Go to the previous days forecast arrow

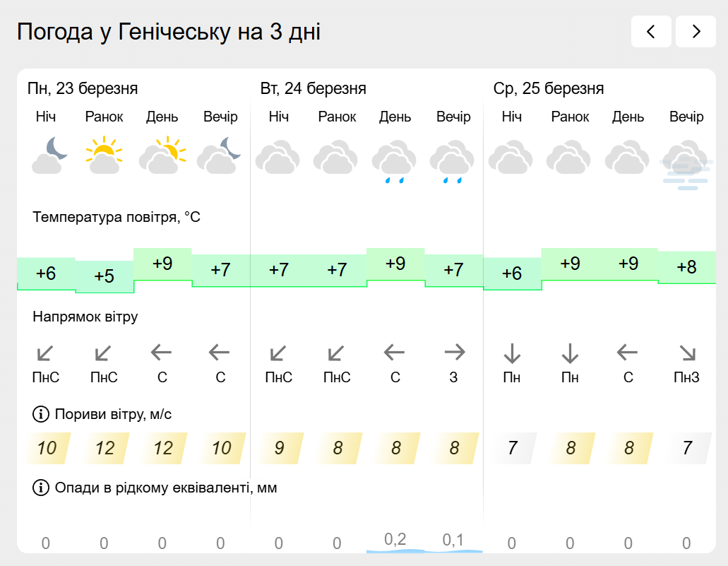coord(651,32)
